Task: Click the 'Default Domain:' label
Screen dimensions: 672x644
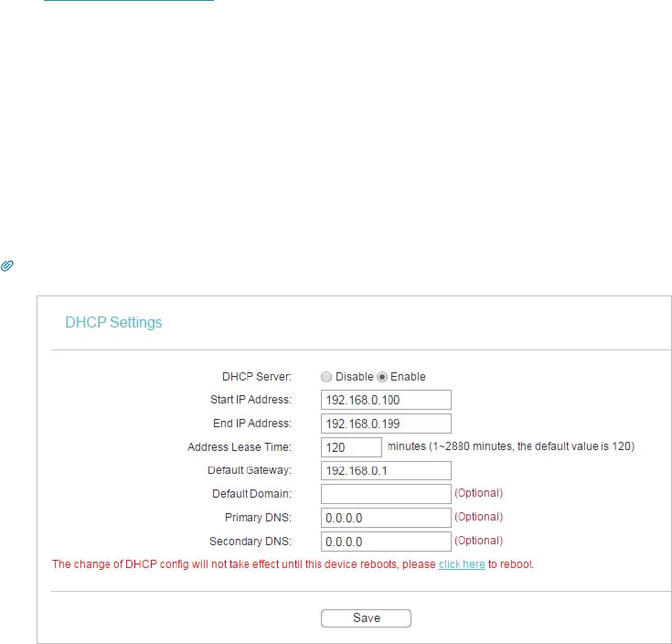Action: (x=251, y=494)
